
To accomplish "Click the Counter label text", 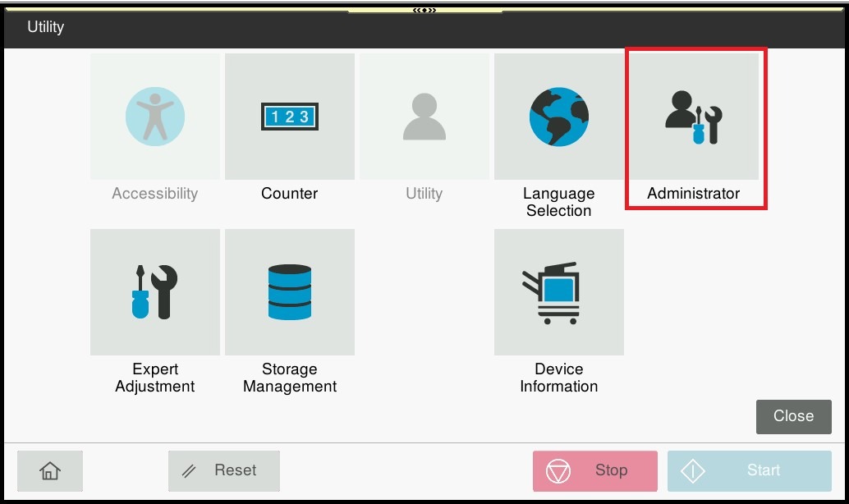I will pyautogui.click(x=289, y=194).
